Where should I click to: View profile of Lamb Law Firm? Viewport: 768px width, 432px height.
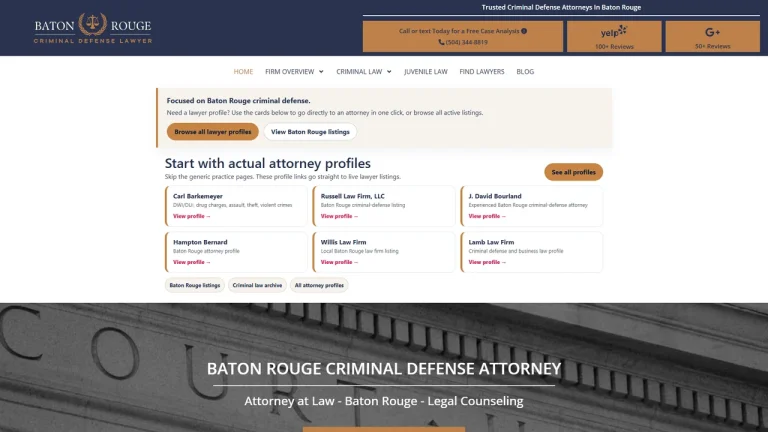coord(487,262)
